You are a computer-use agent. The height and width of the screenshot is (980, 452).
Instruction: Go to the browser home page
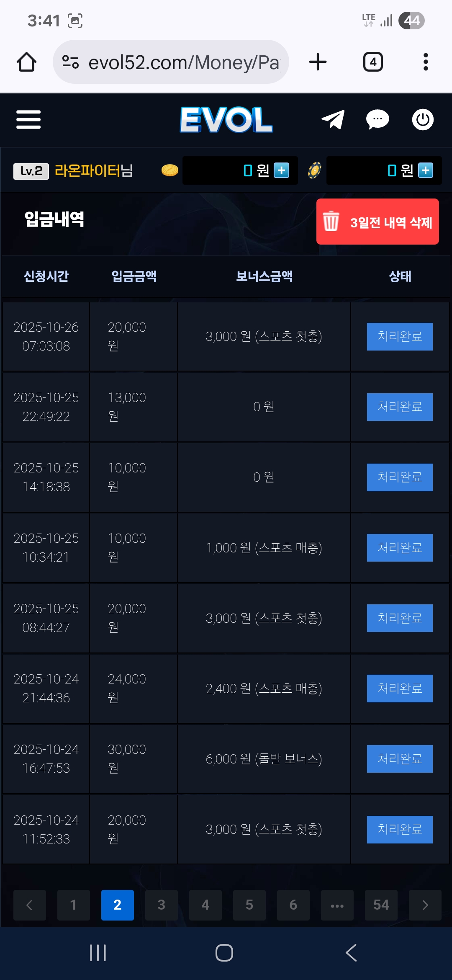tap(26, 62)
